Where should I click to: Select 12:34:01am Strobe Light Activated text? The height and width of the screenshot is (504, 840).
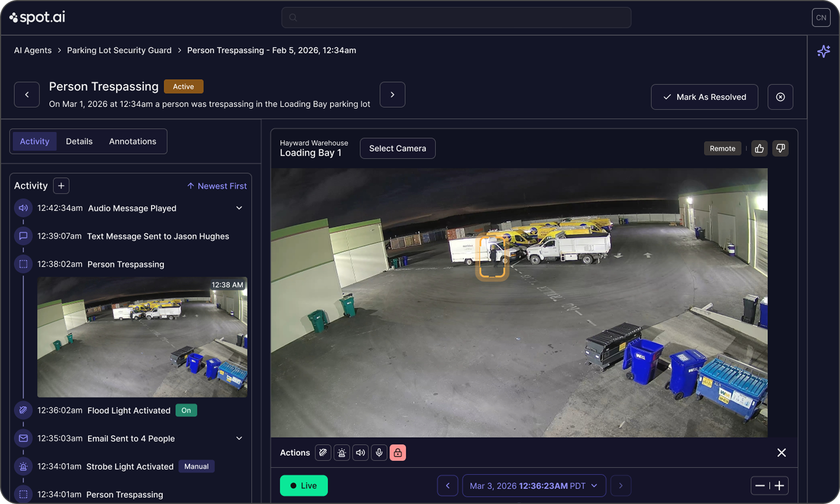(x=105, y=466)
